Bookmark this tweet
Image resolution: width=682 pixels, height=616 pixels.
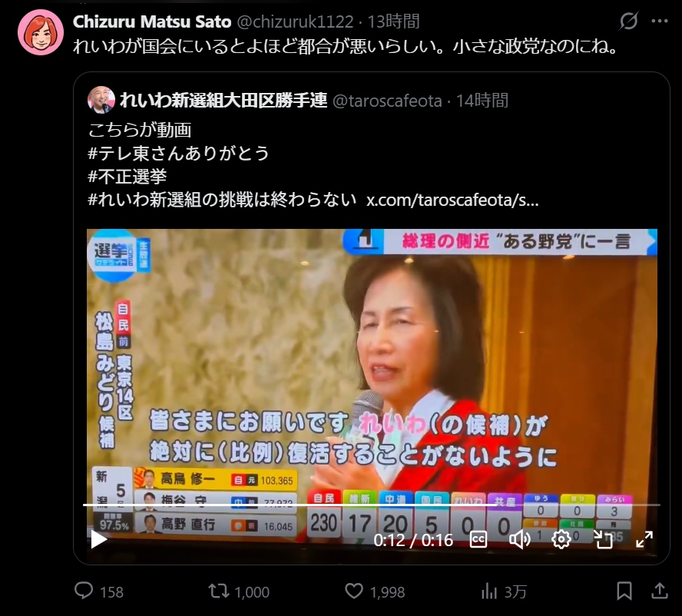(624, 591)
